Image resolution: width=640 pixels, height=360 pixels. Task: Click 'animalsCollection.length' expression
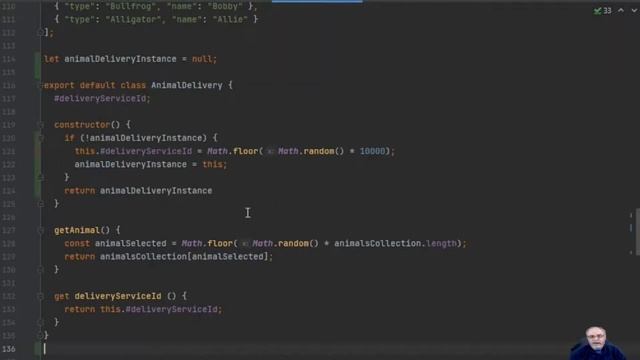coord(395,243)
